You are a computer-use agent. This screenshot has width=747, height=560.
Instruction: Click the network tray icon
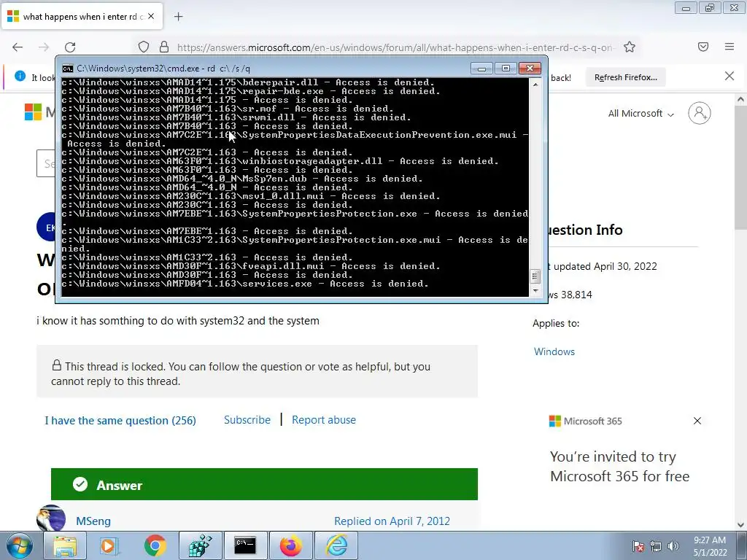click(x=656, y=547)
